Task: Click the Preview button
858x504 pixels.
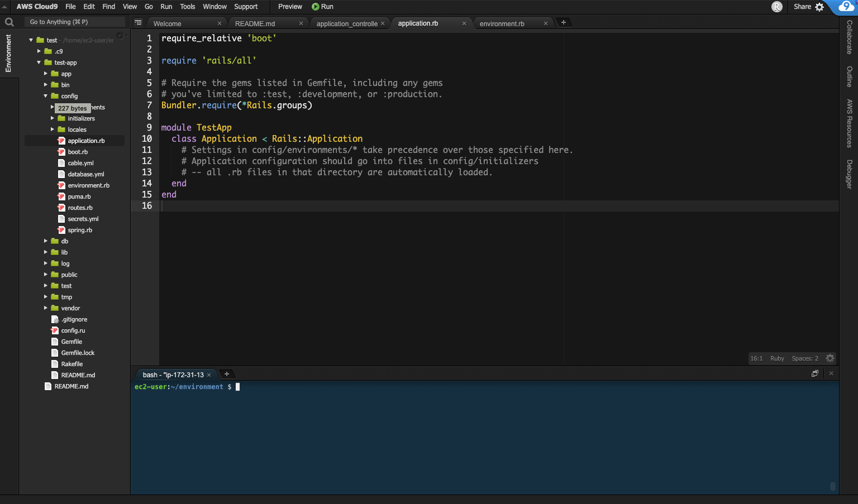Action: (290, 7)
